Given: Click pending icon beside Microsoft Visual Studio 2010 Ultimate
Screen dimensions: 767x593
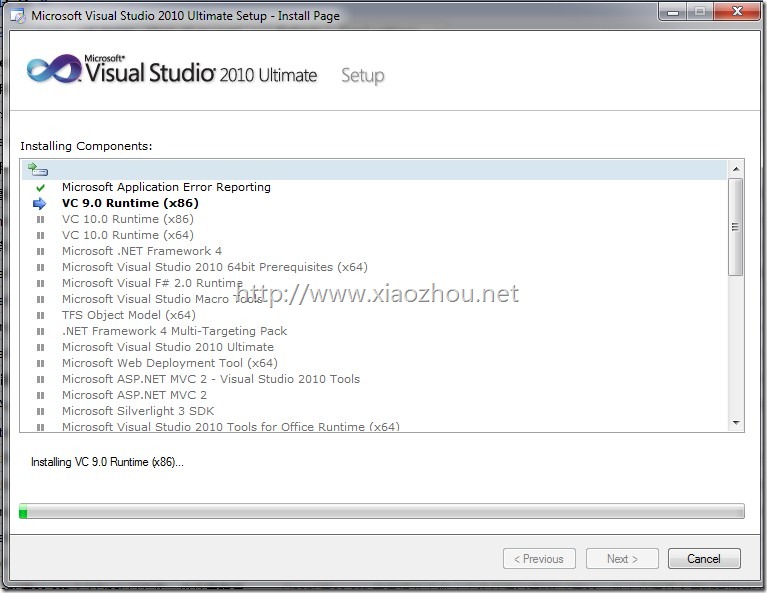Looking at the screenshot, I should click(x=41, y=347).
